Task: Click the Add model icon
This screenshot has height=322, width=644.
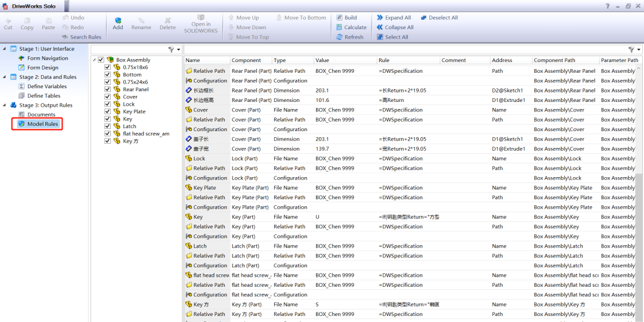Action: [x=118, y=20]
